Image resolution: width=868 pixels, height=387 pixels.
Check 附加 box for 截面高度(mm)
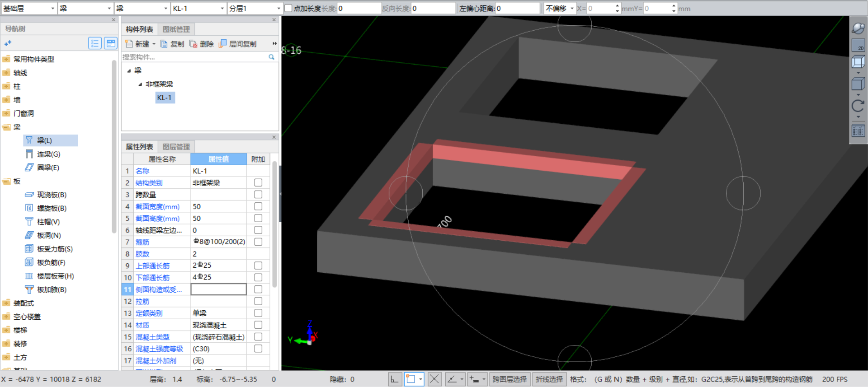pos(258,218)
